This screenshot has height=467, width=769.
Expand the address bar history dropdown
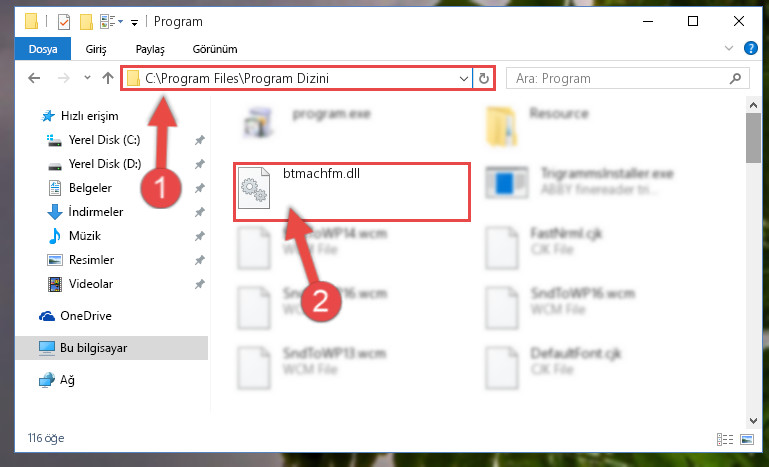[463, 78]
